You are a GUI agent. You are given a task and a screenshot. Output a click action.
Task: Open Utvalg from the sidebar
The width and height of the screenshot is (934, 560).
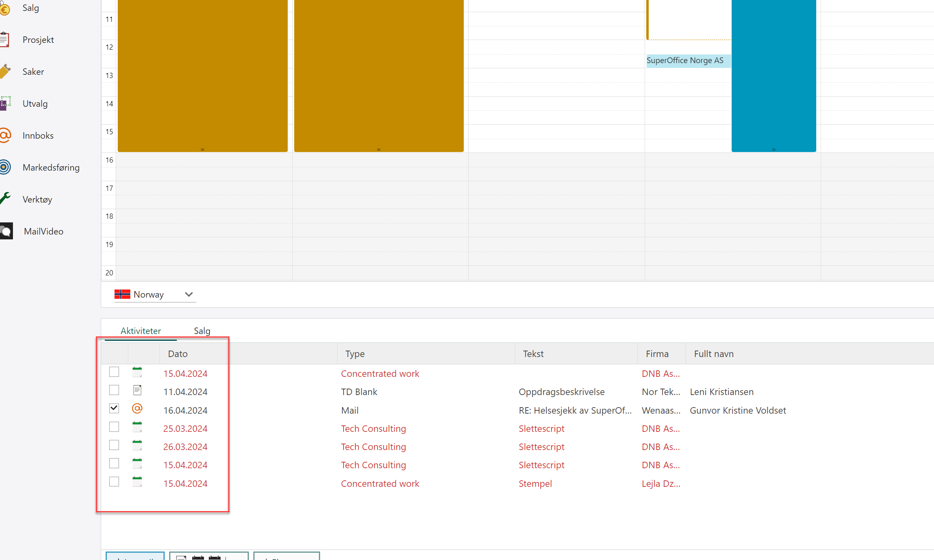(35, 104)
